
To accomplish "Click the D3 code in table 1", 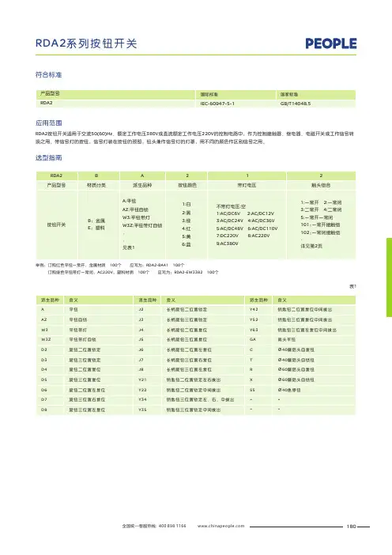I will 44,360.
